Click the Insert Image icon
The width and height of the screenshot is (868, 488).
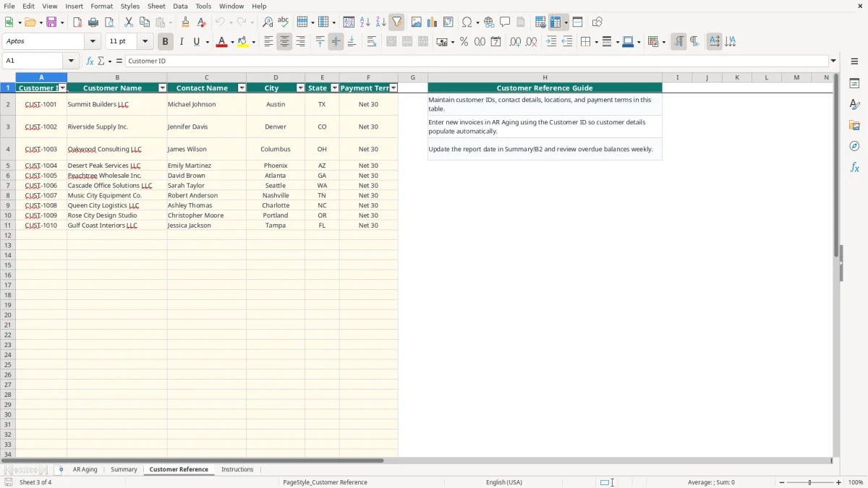pos(417,22)
